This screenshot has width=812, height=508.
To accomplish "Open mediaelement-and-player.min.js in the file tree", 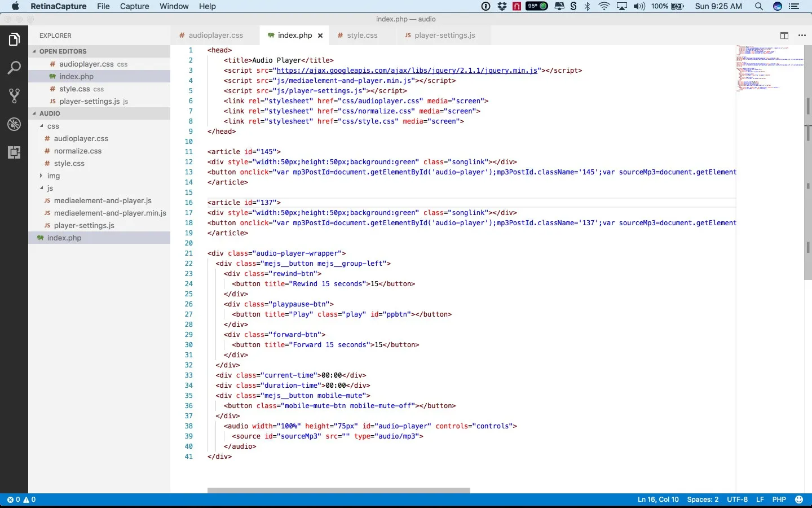I will 109,213.
